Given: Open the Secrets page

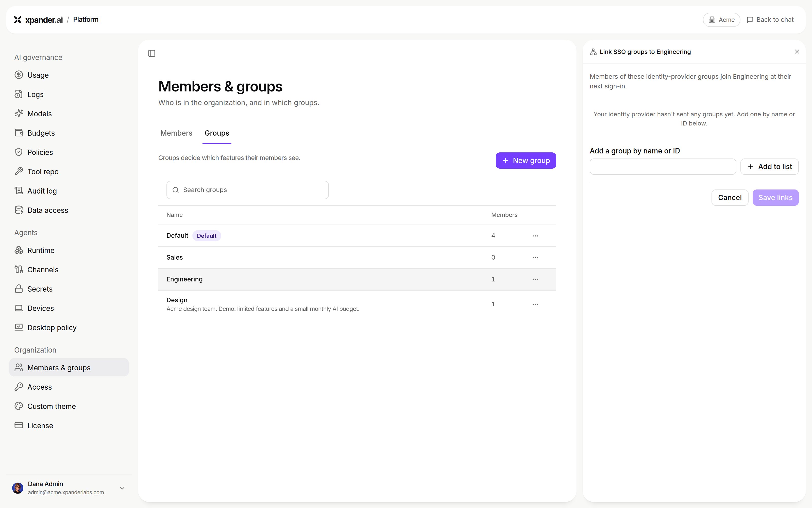Looking at the screenshot, I should coord(69,289).
